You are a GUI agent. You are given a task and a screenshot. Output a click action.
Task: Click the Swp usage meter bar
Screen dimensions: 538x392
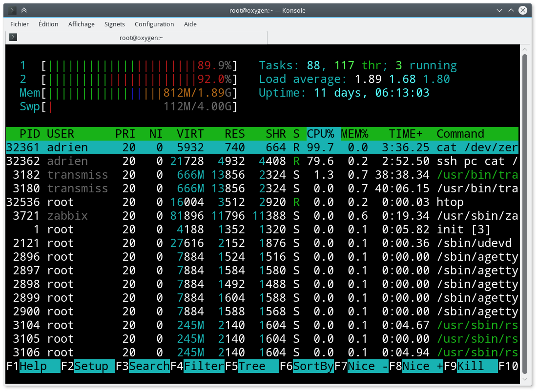(139, 106)
